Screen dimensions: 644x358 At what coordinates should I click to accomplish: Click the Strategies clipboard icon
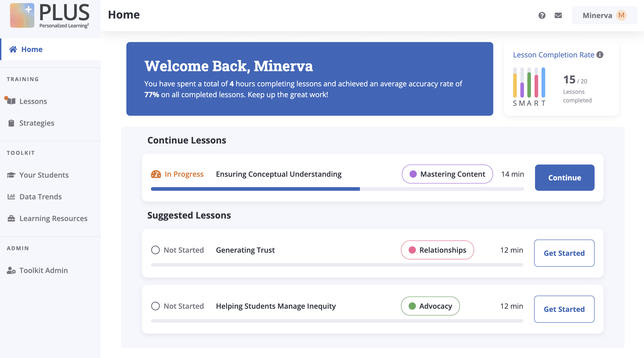tap(11, 123)
